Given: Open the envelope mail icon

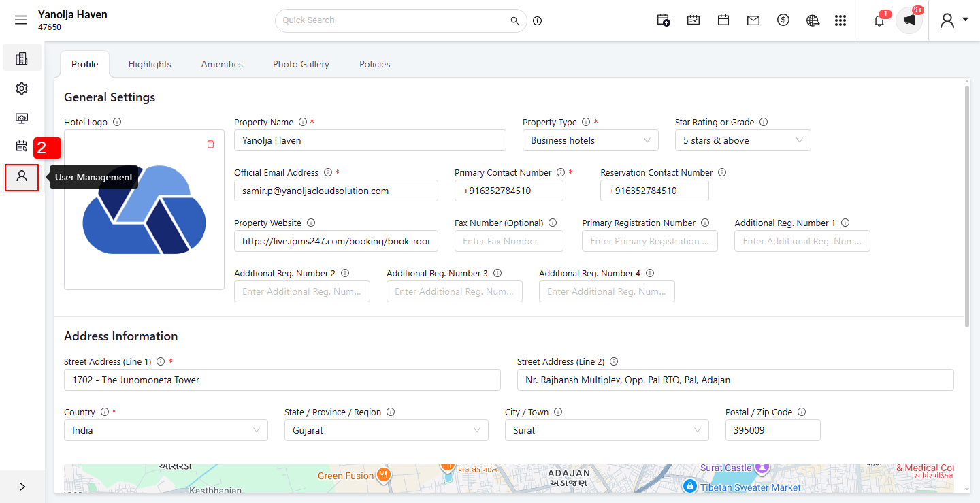Looking at the screenshot, I should pyautogui.click(x=753, y=20).
